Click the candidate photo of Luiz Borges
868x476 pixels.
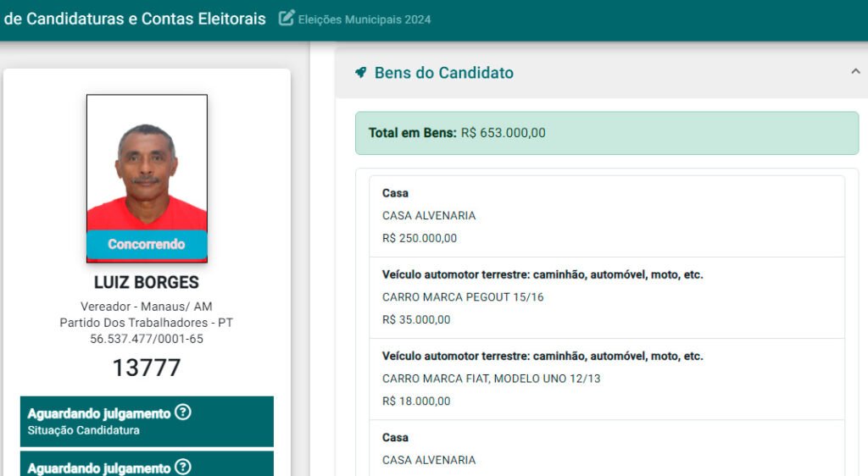(147, 163)
